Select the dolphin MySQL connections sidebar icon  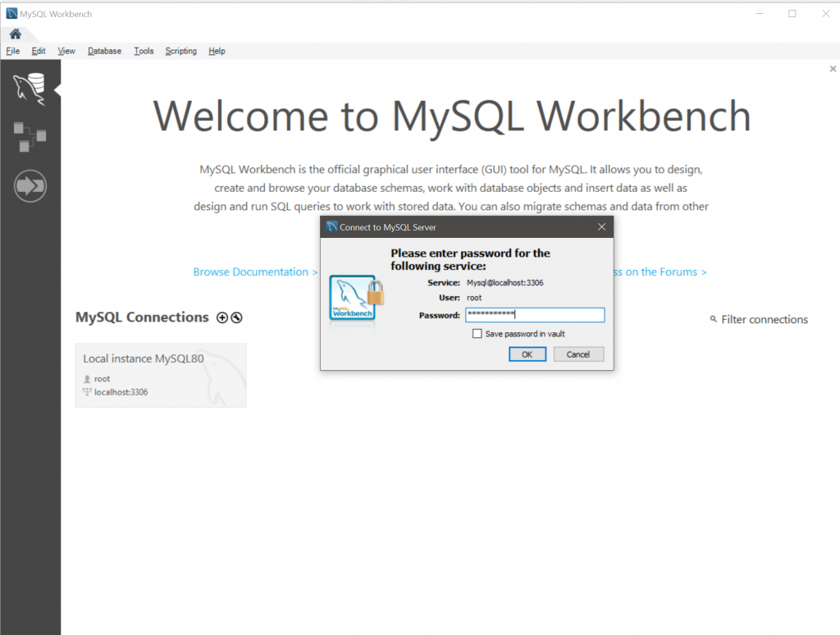coord(30,89)
